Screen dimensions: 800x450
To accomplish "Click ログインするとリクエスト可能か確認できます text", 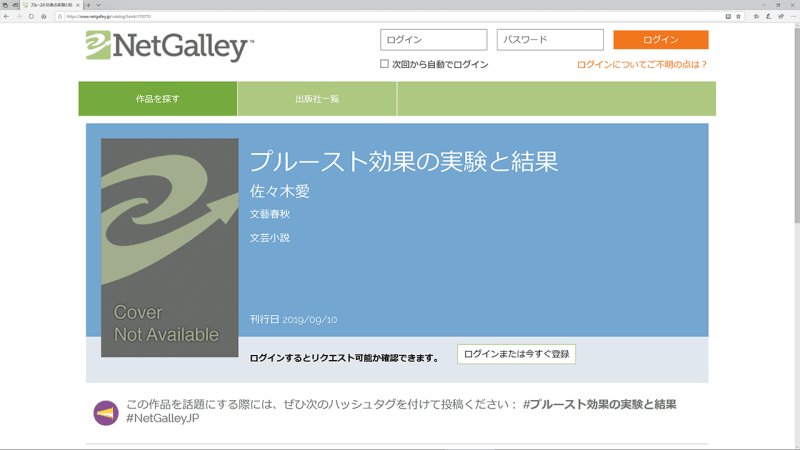I will tap(344, 358).
